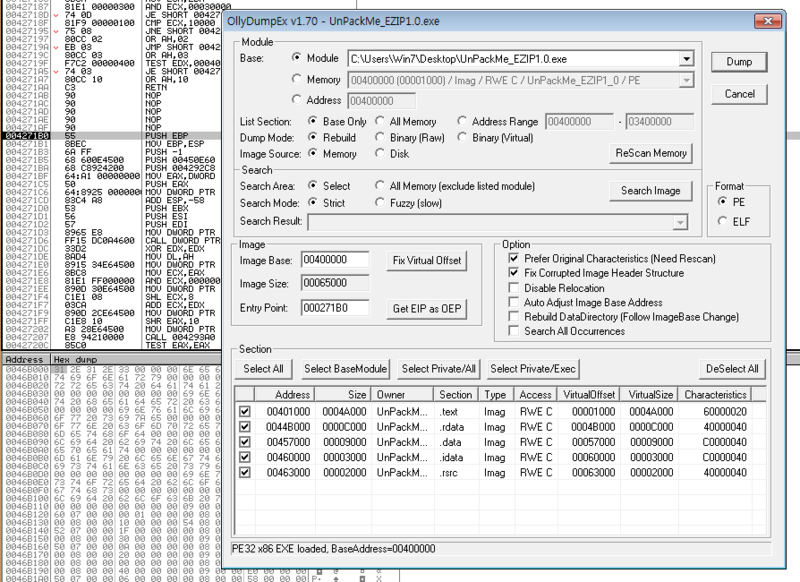Click DeSelect All button

732,369
